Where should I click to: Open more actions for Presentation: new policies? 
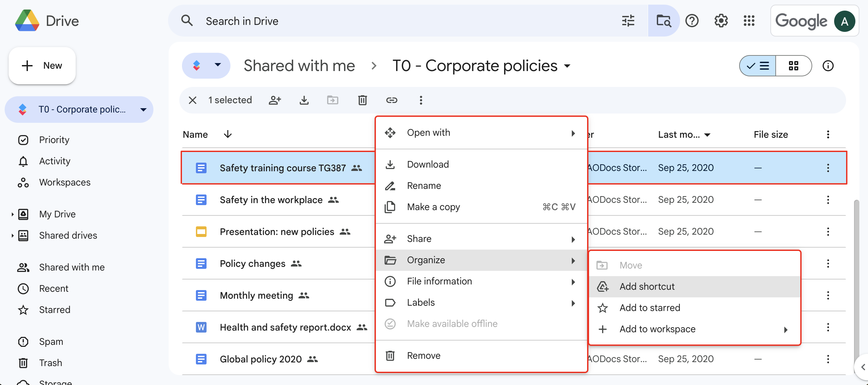pos(828,231)
